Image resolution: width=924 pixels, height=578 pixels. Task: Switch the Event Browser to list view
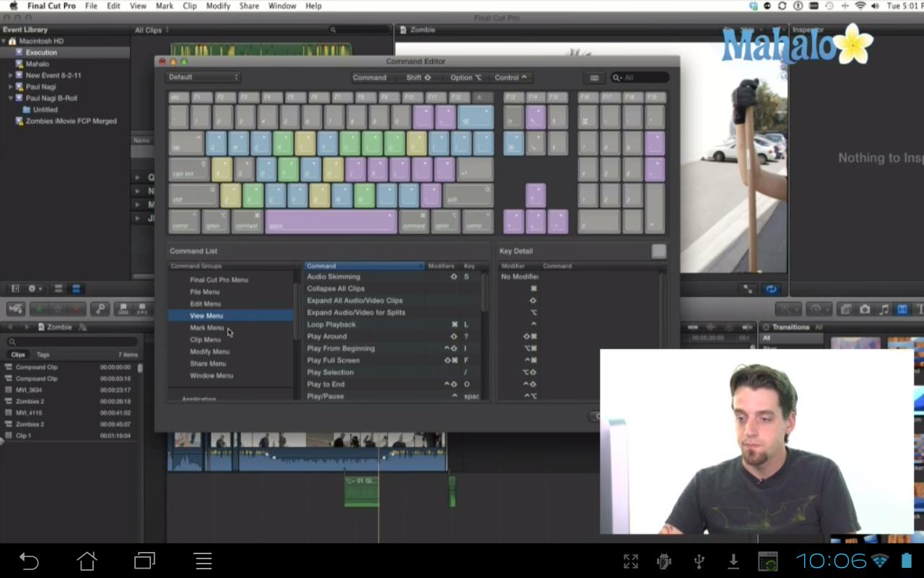click(x=76, y=289)
